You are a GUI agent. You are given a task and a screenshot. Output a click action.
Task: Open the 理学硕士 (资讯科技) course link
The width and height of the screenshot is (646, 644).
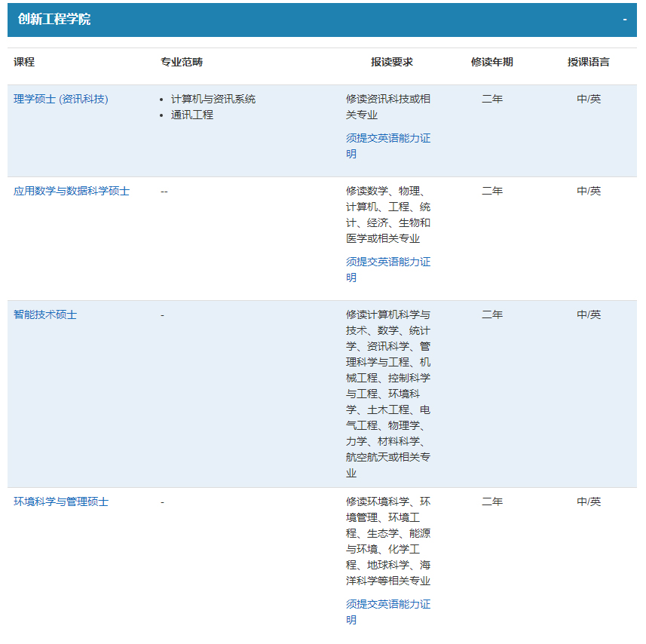[x=61, y=99]
